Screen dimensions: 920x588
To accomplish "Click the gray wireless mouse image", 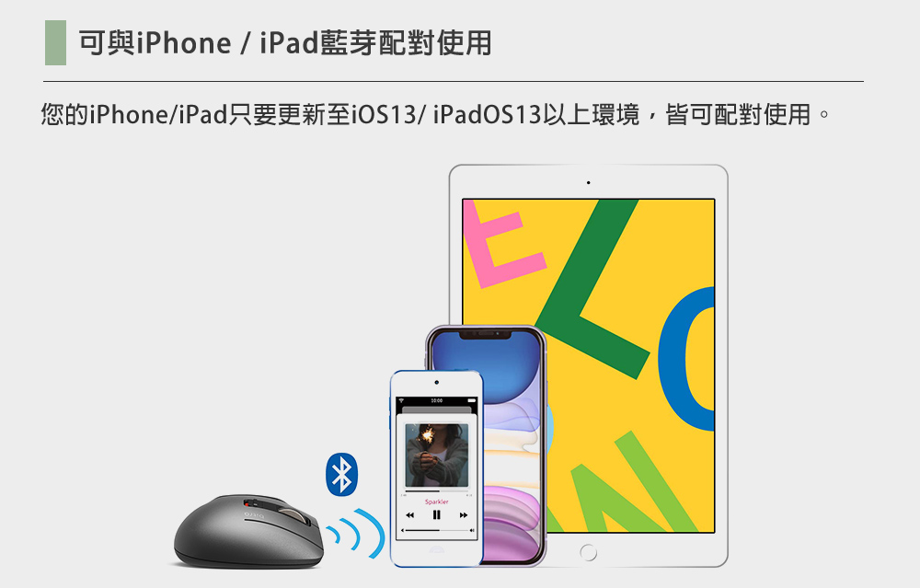I will (x=248, y=532).
